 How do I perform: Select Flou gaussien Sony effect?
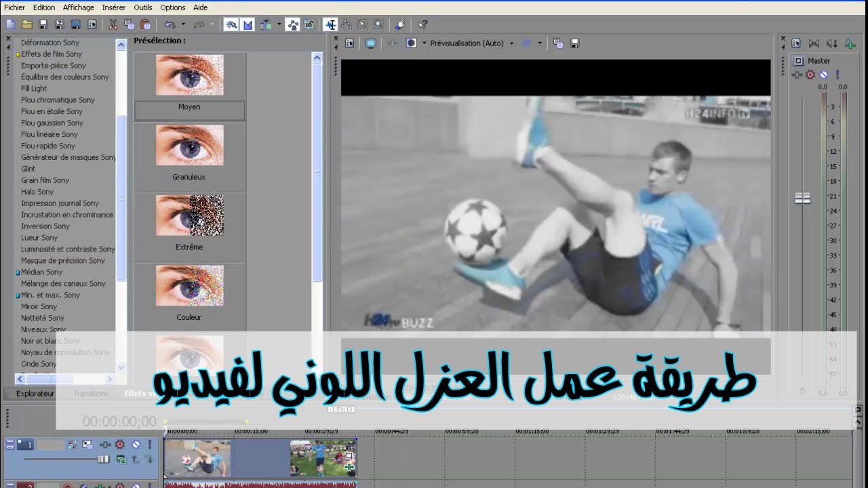52,123
